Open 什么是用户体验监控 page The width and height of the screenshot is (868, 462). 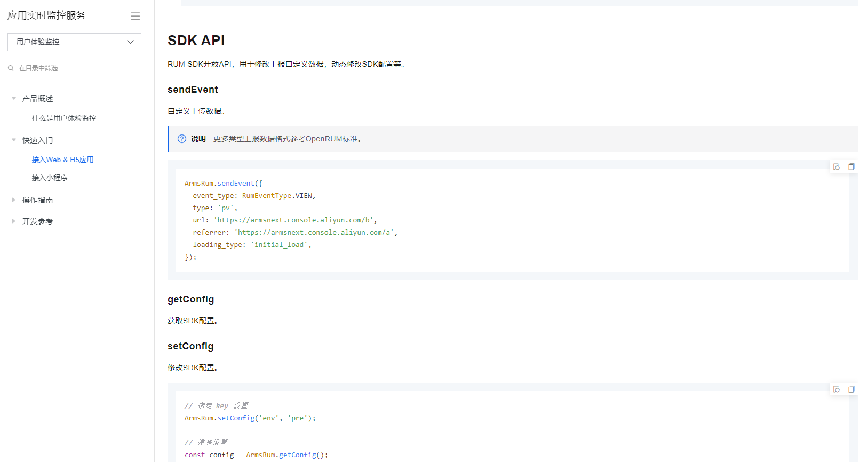coord(64,118)
